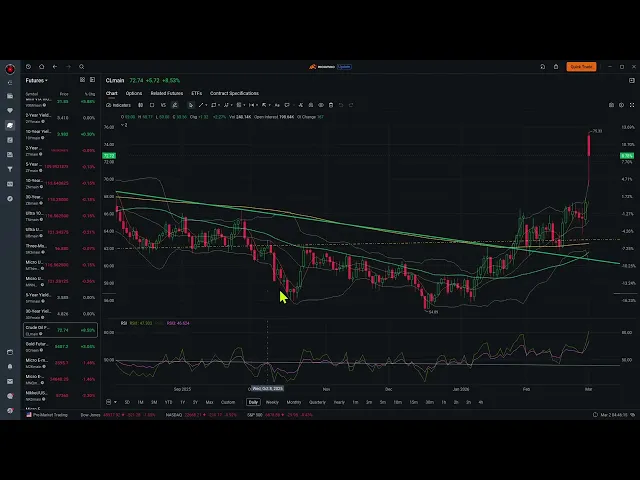Select the arrow annotation tool

pos(264,105)
